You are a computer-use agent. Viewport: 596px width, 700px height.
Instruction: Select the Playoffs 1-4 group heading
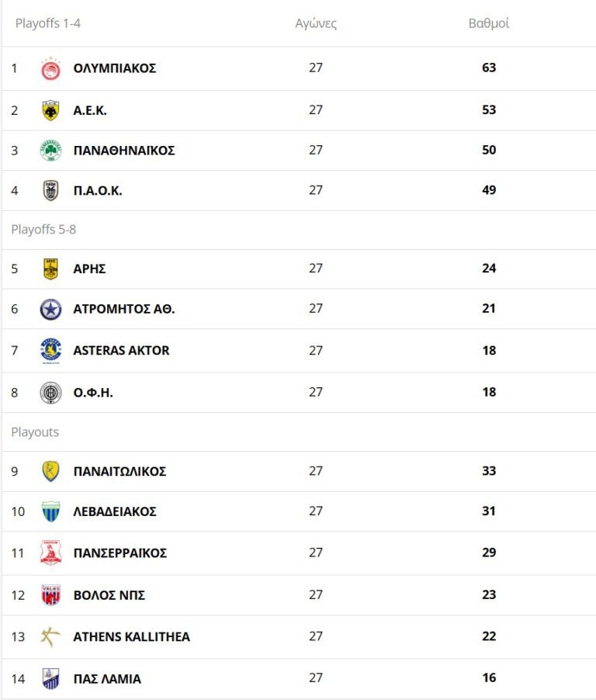(48, 23)
